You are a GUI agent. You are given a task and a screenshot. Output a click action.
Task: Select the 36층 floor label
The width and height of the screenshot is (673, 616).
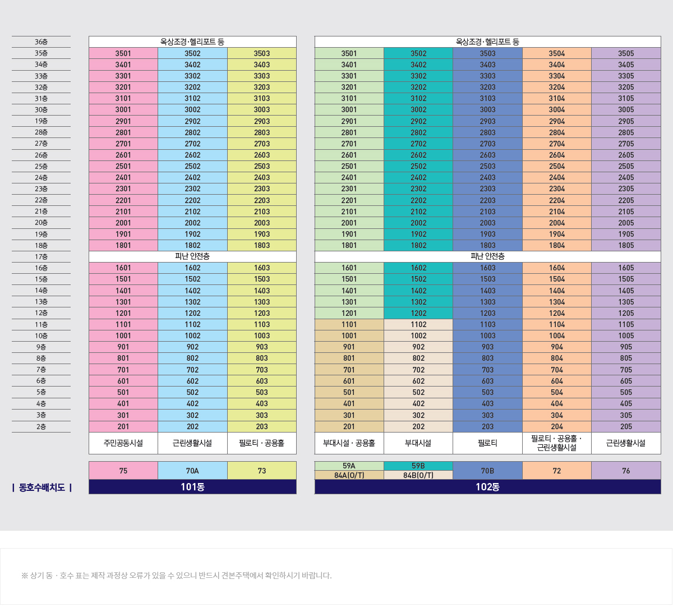tap(40, 41)
